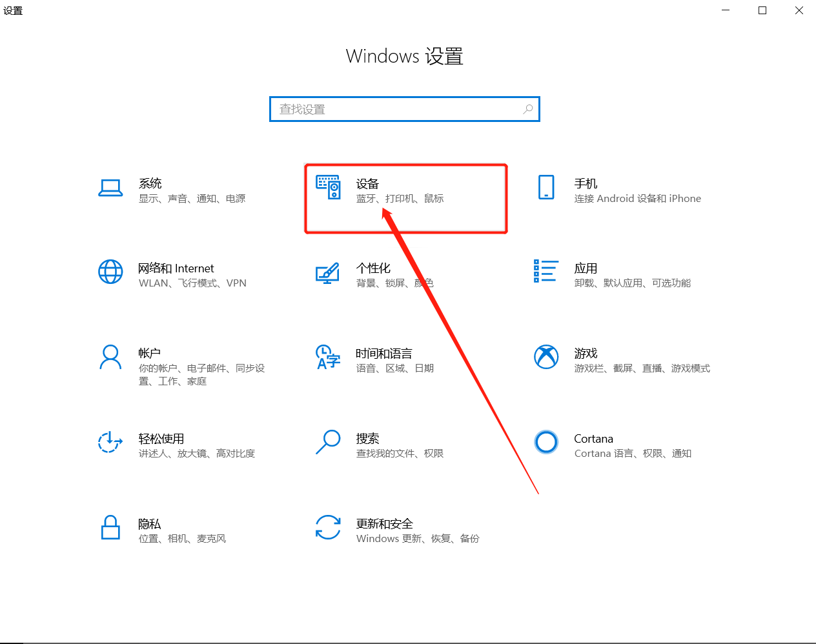Viewport: 816px width, 644px height.
Task: Close the 设置 window
Action: 799,10
